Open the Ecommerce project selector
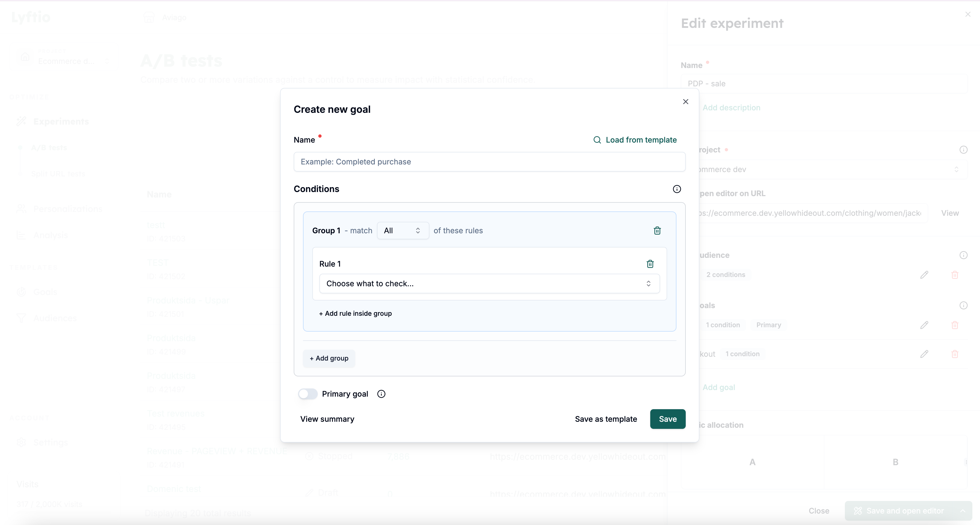 click(x=64, y=57)
